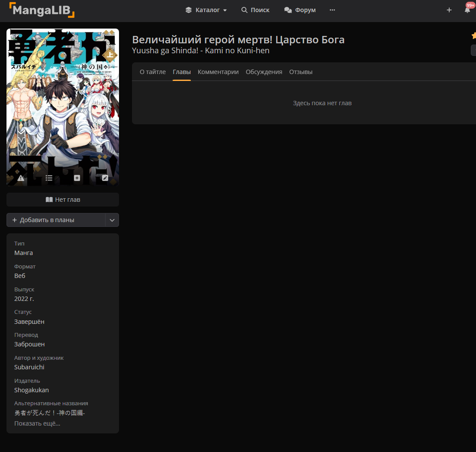476x452 pixels.
Task: Click the manga cover image
Action: coord(63,107)
